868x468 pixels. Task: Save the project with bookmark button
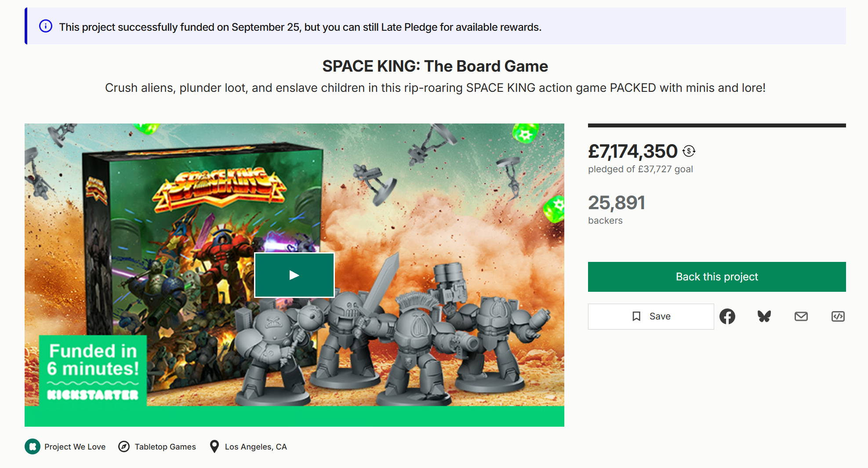click(x=651, y=316)
